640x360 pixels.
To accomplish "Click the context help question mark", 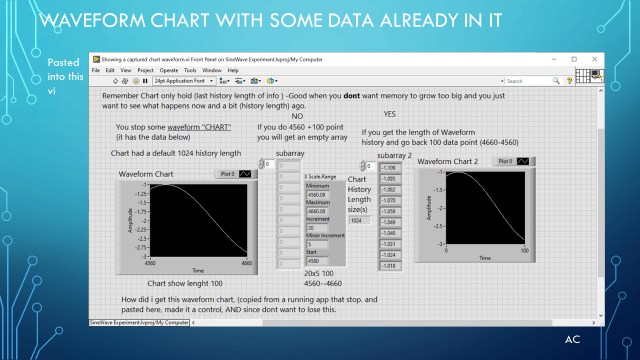I will pyautogui.click(x=569, y=81).
